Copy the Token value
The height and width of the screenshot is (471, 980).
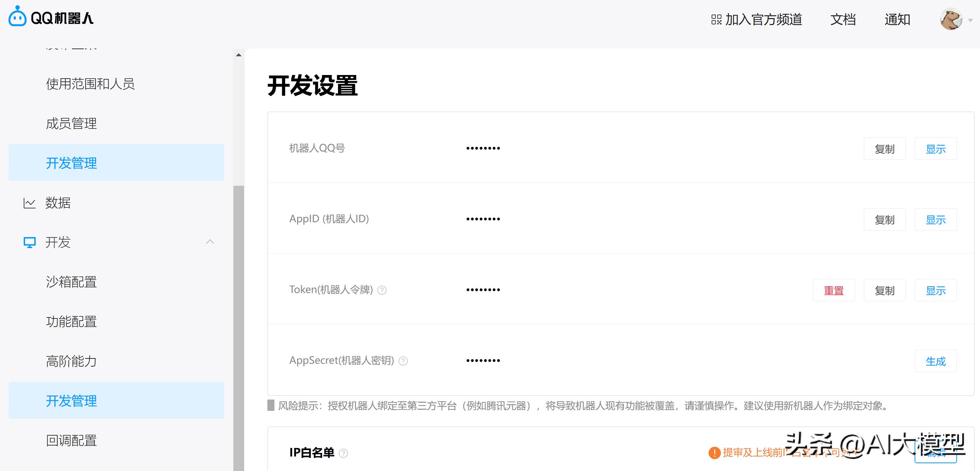[885, 291]
